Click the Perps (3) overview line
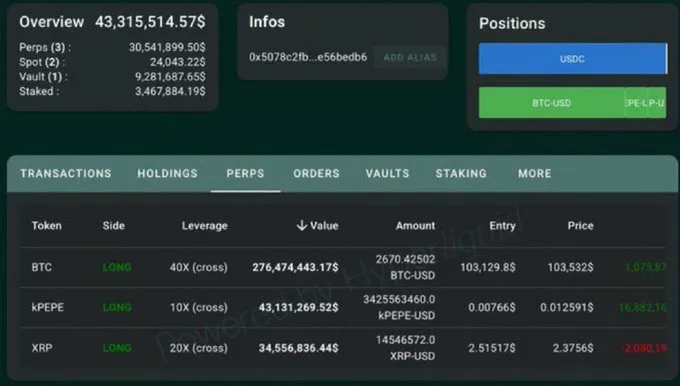The height and width of the screenshot is (386, 680). click(112, 47)
